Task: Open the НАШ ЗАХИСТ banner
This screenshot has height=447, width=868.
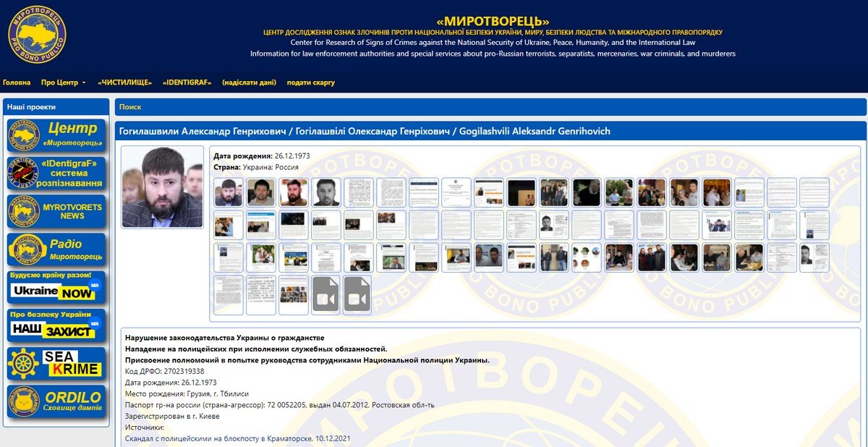Action: [56, 325]
